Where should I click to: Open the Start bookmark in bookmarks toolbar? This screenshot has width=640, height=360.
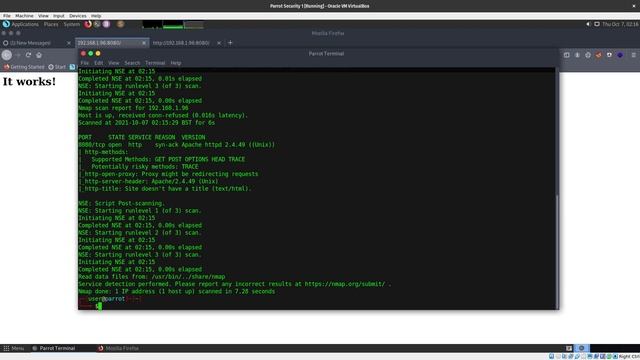coord(57,67)
